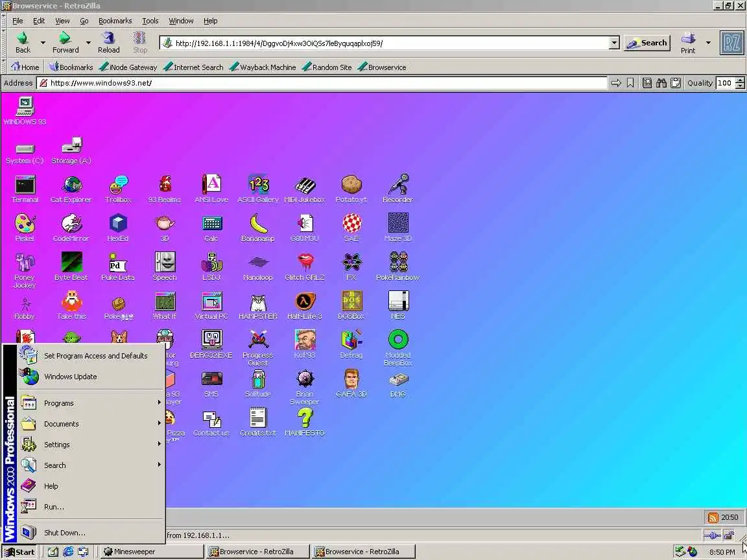Open the Calc calculator icon
This screenshot has width=747, height=560.
coord(211,228)
